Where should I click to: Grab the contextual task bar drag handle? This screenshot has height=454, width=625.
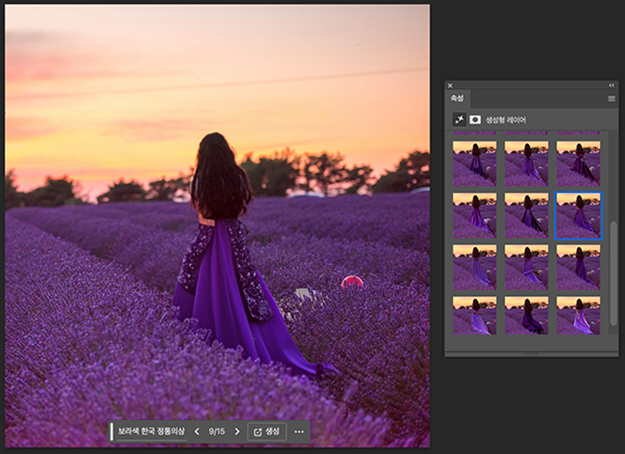pos(112,432)
